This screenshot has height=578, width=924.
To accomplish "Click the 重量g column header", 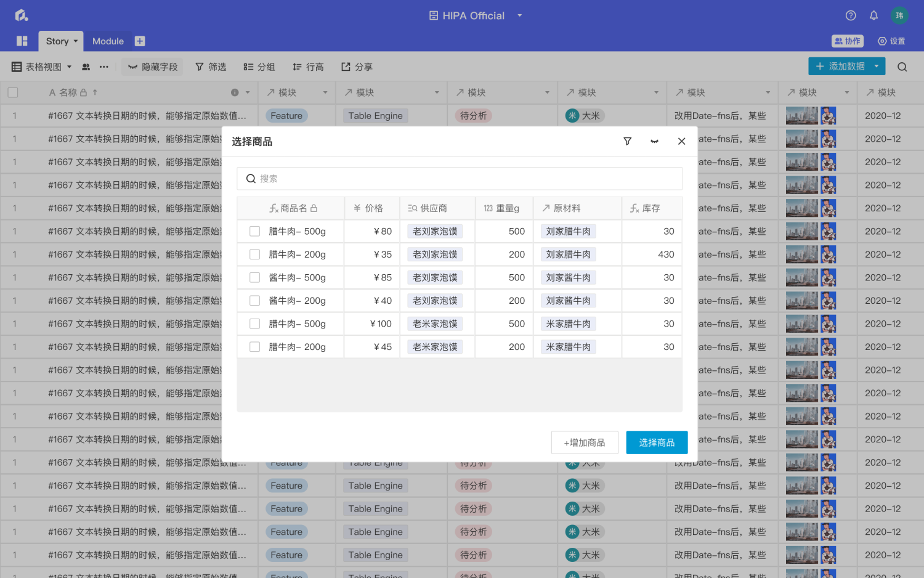I will [505, 208].
